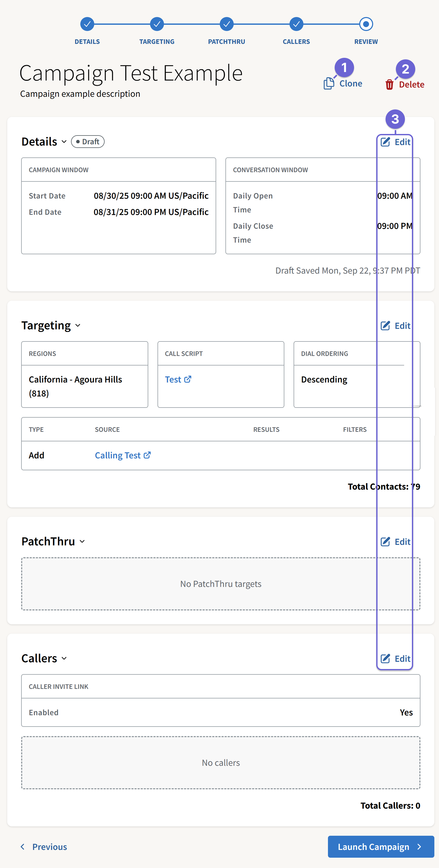Click the Launch Campaign button
Viewport: 439px width, 868px height.
coord(381,847)
